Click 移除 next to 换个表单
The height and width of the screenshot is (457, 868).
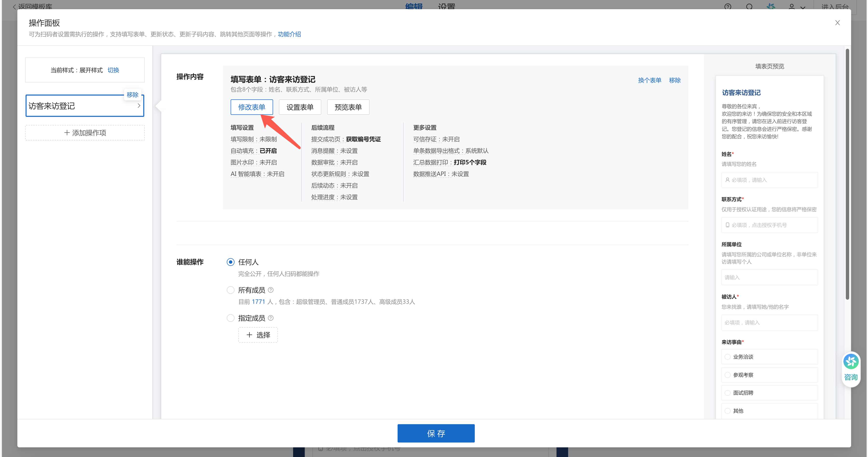(675, 80)
